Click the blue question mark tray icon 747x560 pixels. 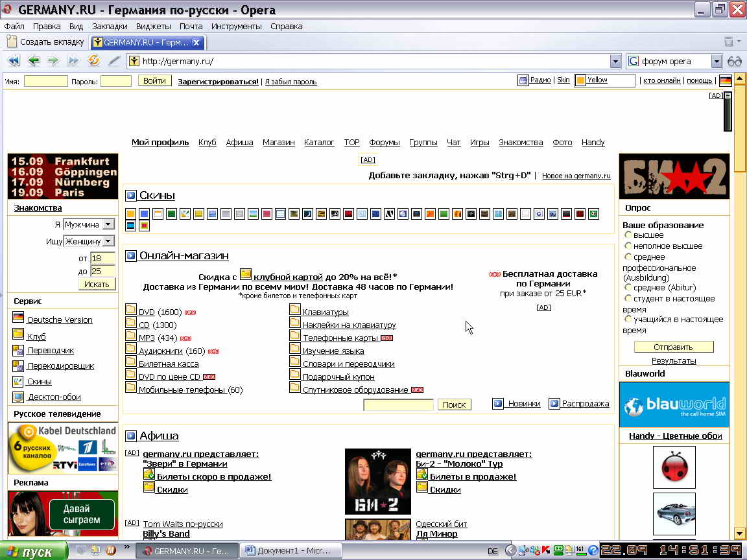593,550
